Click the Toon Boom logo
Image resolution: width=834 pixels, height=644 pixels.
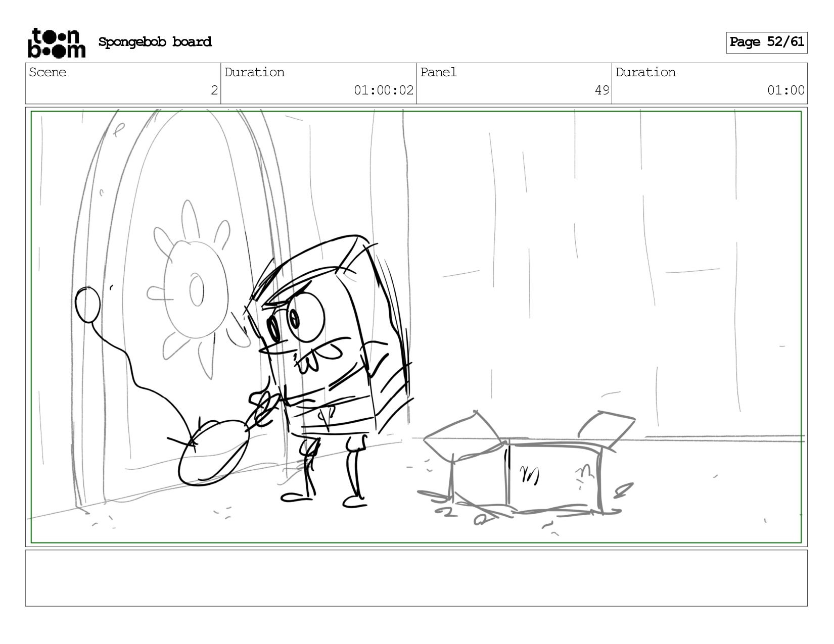tap(56, 42)
